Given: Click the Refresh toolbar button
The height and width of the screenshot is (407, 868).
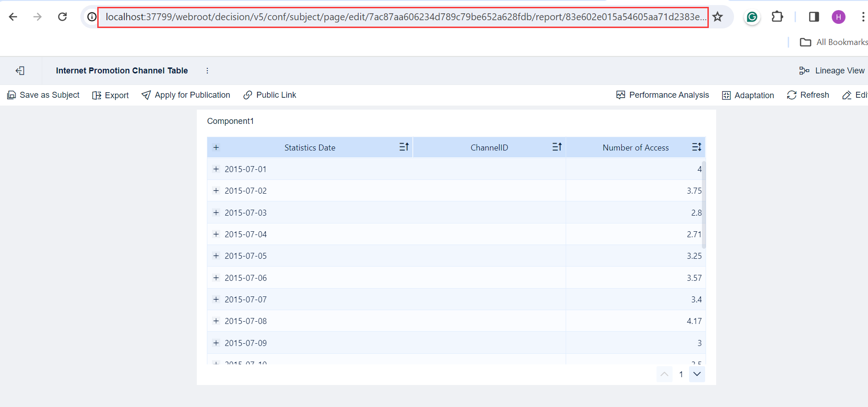Looking at the screenshot, I should (808, 95).
